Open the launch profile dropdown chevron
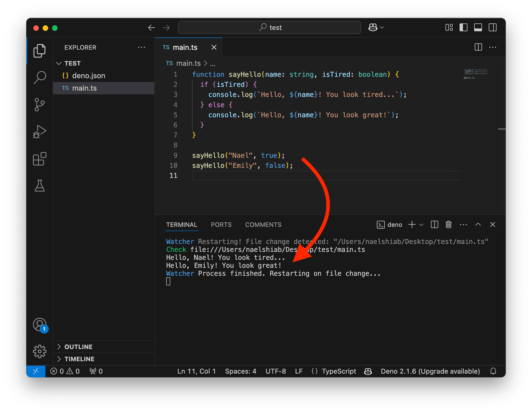Screen dimensions: 532x412 (421, 225)
